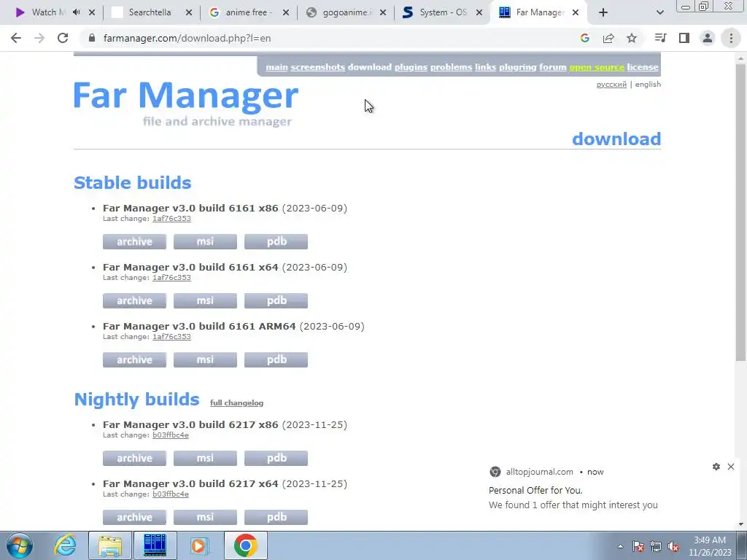Download archive for stable build 6161 x86
The height and width of the screenshot is (560, 747).
coord(134,241)
